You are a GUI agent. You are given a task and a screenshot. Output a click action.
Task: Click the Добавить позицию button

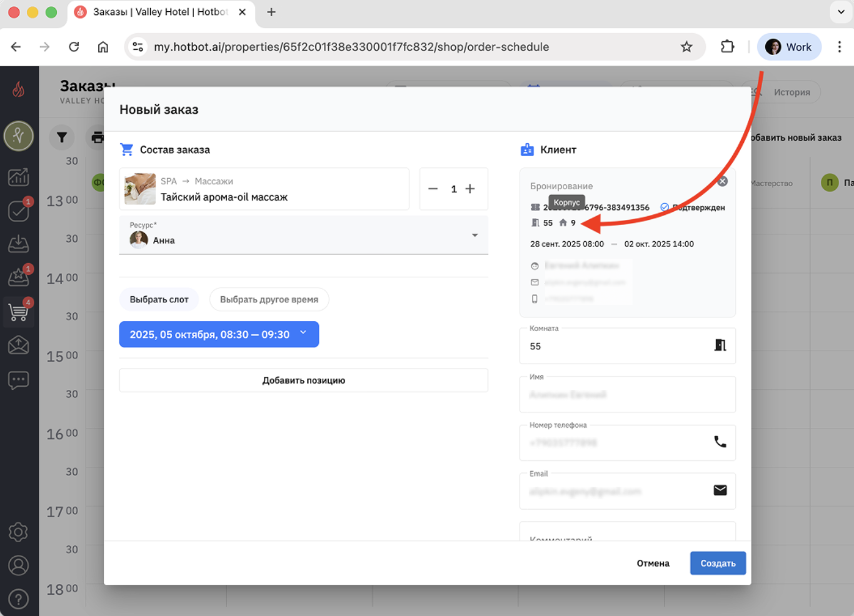tap(303, 380)
